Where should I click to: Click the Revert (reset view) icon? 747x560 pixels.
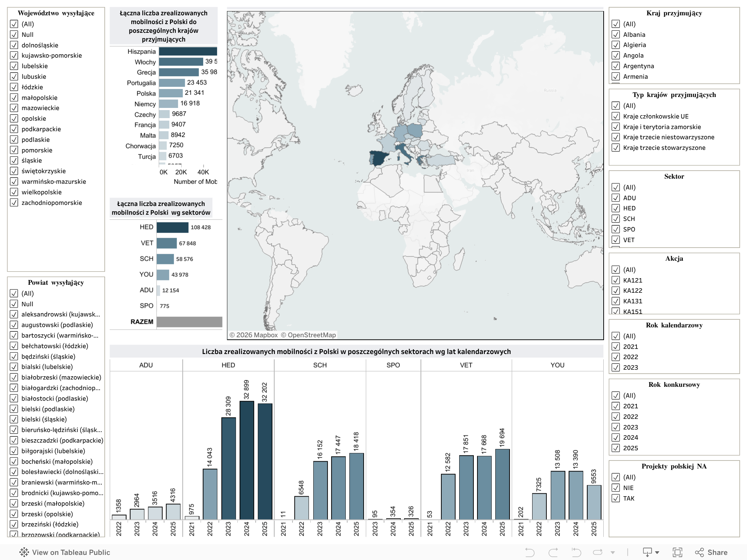tap(576, 552)
